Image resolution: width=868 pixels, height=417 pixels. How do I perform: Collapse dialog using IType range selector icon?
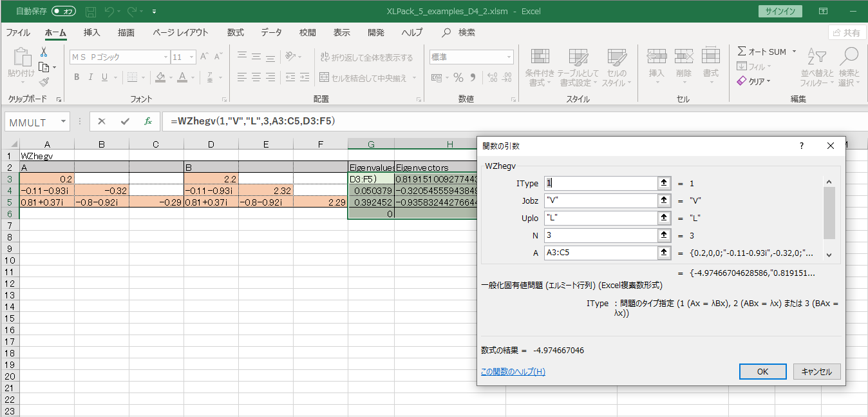[663, 184]
